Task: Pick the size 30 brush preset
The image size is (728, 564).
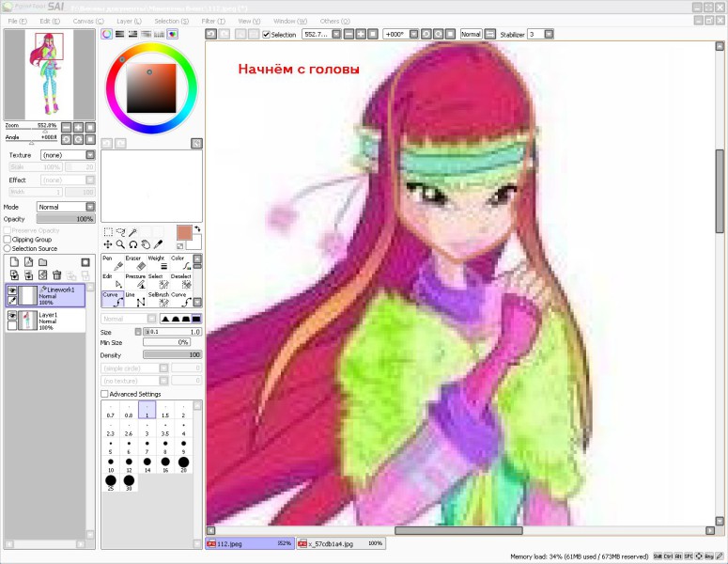Action: coord(129,483)
